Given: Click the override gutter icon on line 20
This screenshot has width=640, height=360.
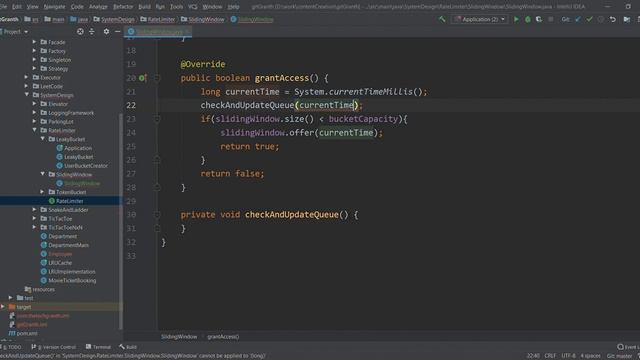Looking at the screenshot, I should click(x=142, y=78).
